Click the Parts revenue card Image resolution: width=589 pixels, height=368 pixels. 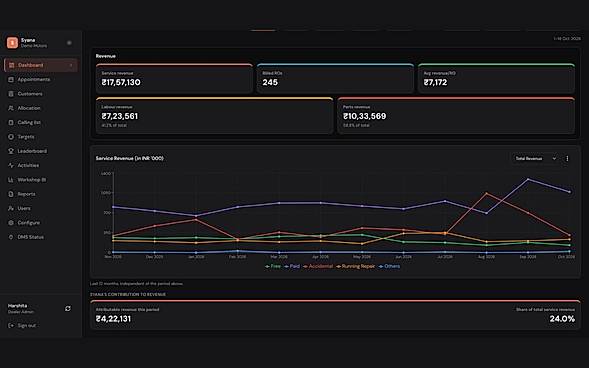point(456,116)
